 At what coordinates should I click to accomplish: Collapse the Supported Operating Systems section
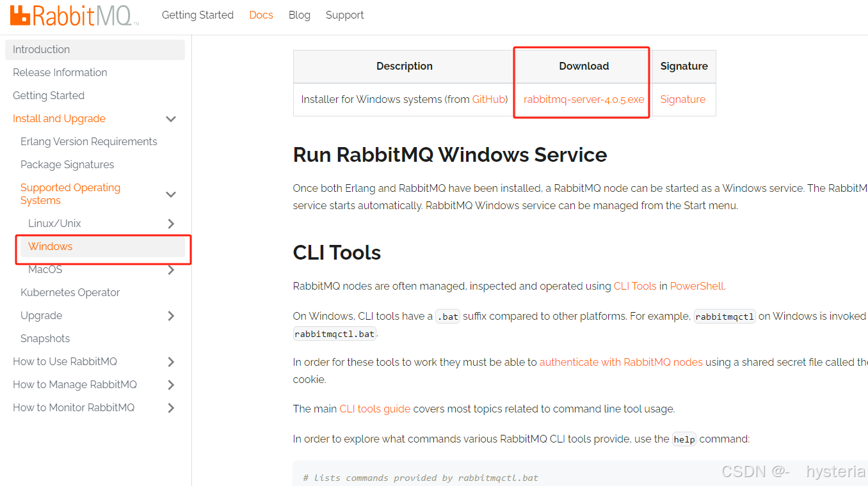tap(171, 194)
